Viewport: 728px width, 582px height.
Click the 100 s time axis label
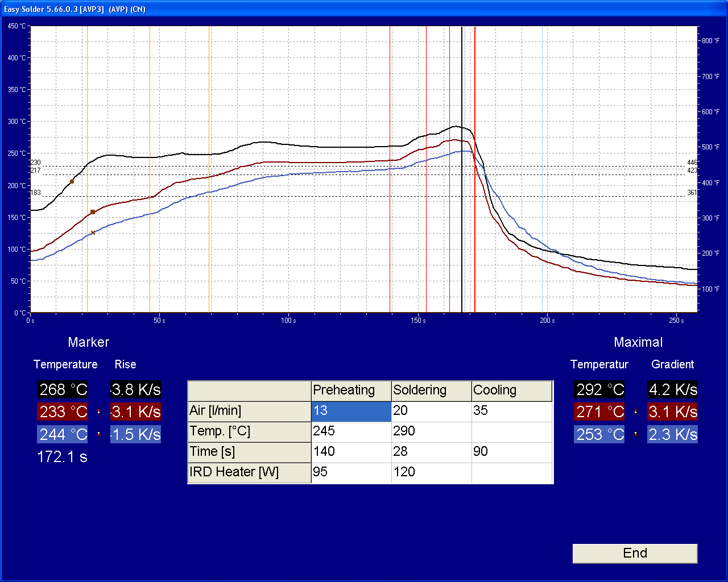(288, 321)
